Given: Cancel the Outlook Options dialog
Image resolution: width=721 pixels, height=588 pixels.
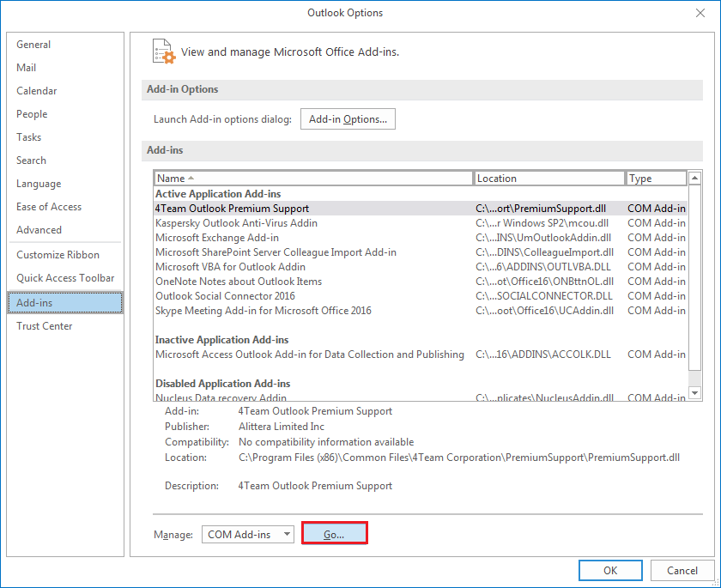Looking at the screenshot, I should [682, 571].
